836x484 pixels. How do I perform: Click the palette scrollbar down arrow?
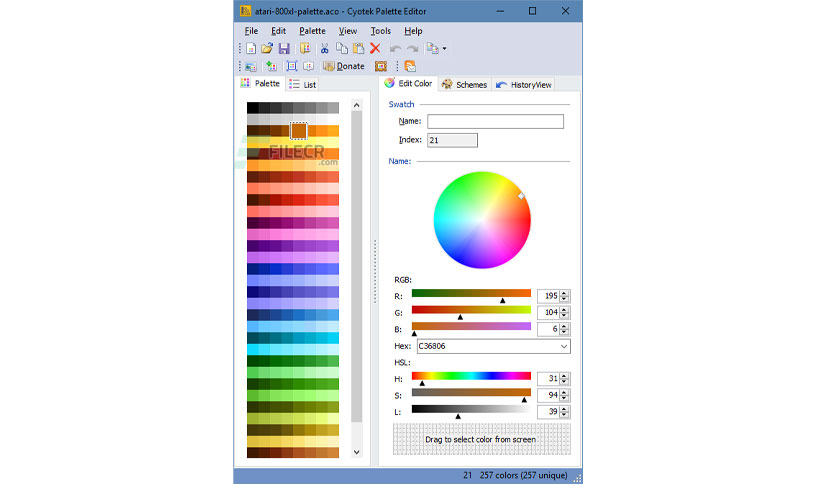(x=357, y=452)
